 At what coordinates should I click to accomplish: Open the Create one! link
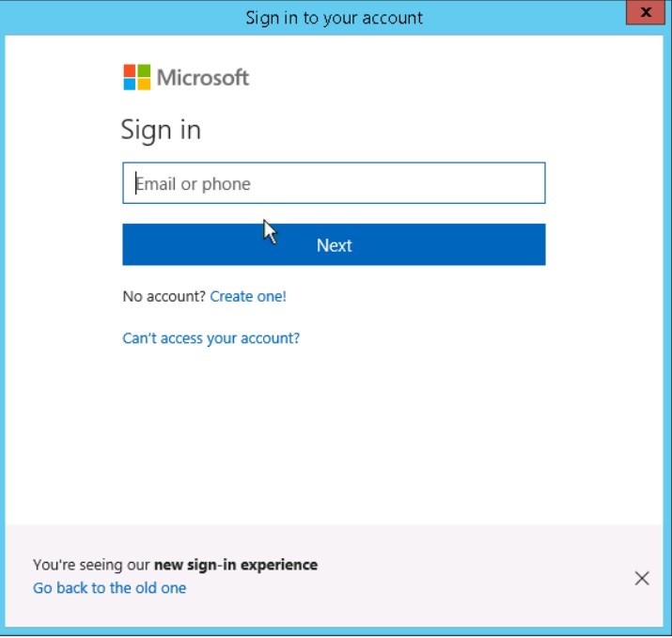tap(248, 297)
